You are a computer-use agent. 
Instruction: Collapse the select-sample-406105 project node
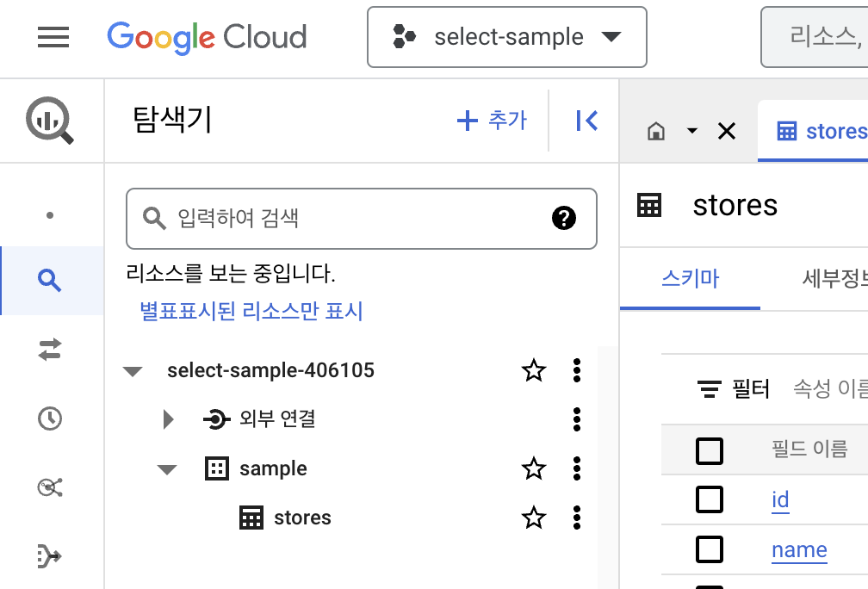tap(133, 371)
